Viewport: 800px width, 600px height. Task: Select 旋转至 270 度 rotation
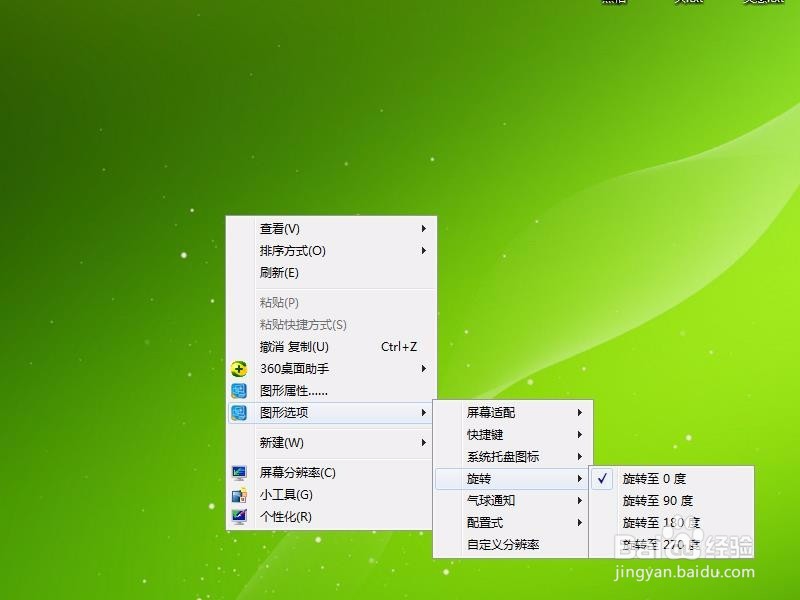656,544
